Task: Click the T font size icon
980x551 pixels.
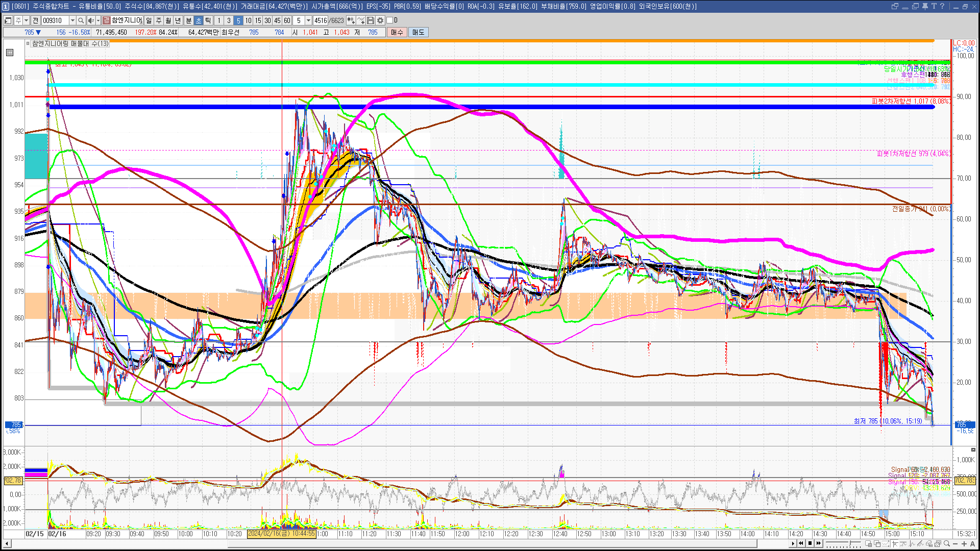Action: [934, 6]
